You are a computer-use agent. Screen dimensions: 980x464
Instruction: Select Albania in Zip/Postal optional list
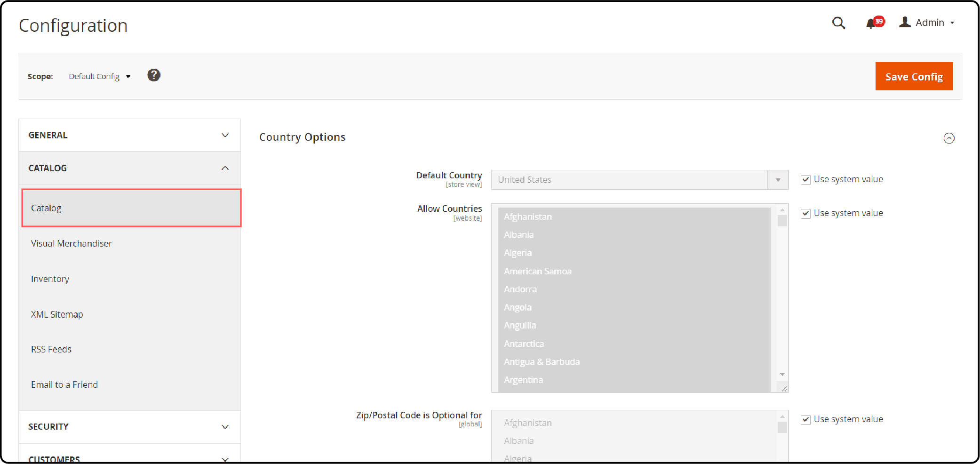click(x=634, y=441)
